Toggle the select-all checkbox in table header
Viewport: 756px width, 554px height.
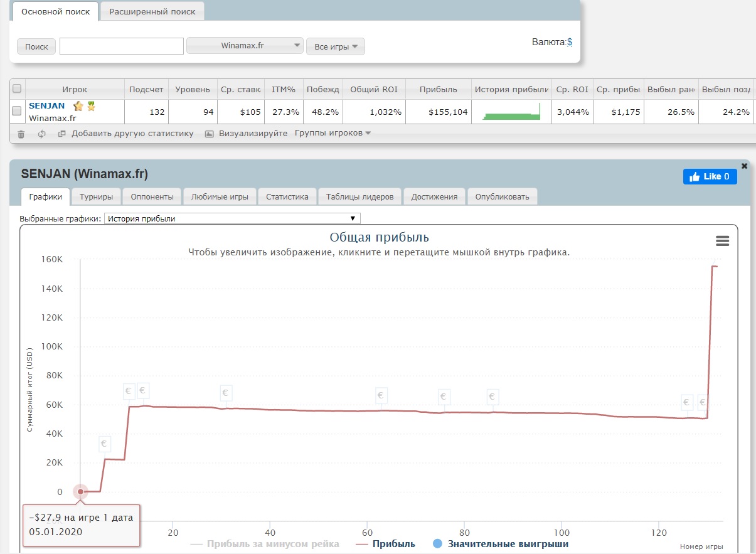[17, 89]
